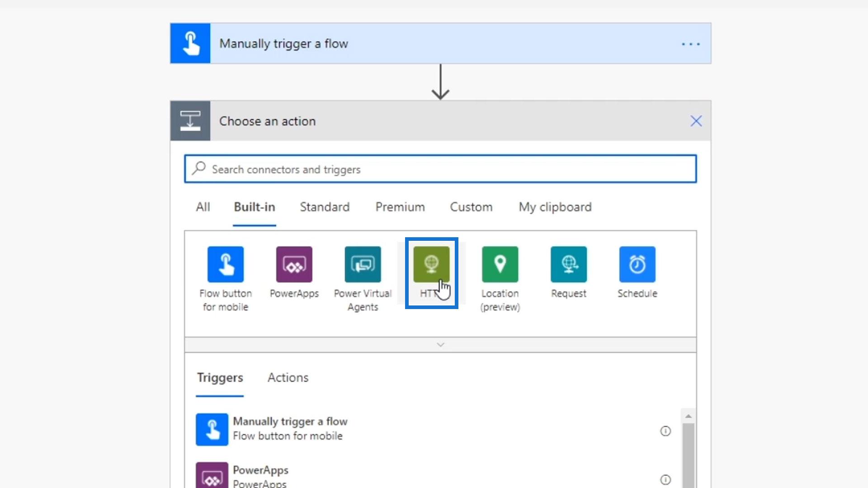Open the Request connector
This screenshot has width=868, height=488.
568,264
